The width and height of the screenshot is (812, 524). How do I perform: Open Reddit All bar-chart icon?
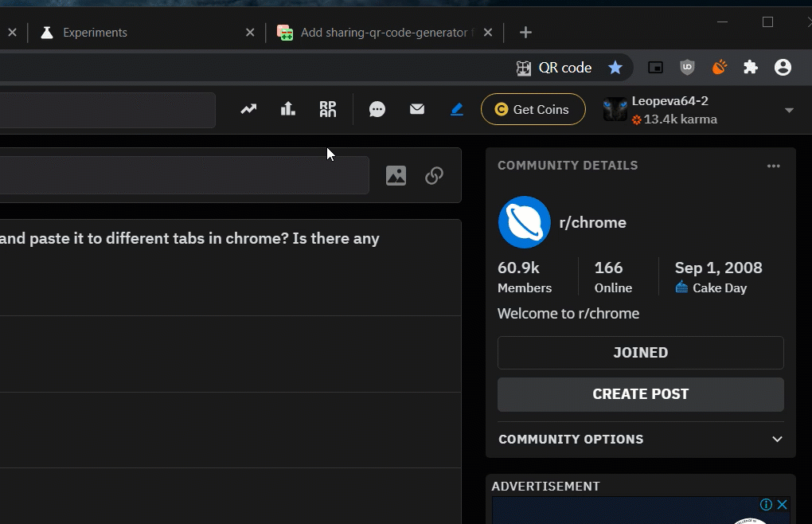point(288,109)
